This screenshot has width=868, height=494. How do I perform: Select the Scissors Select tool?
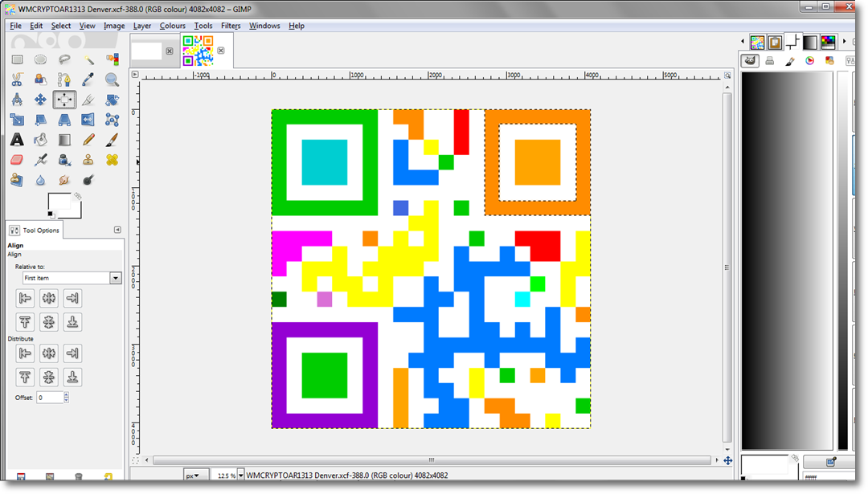[17, 80]
